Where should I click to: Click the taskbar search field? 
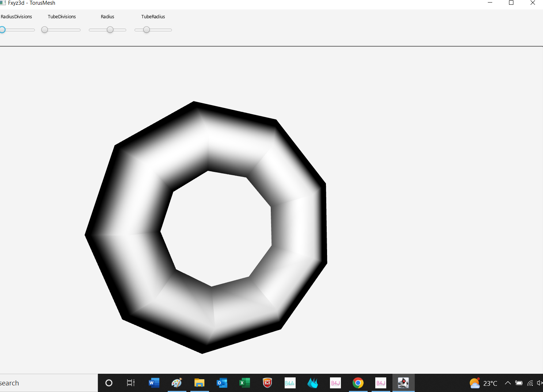[48, 383]
